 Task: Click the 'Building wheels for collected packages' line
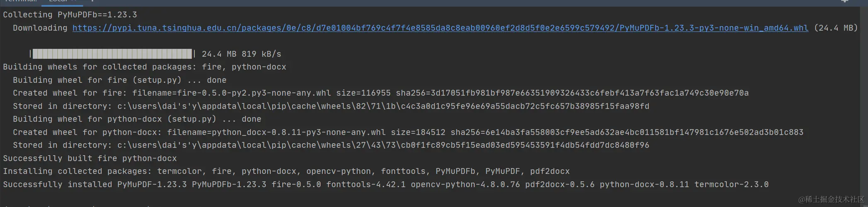tap(144, 67)
